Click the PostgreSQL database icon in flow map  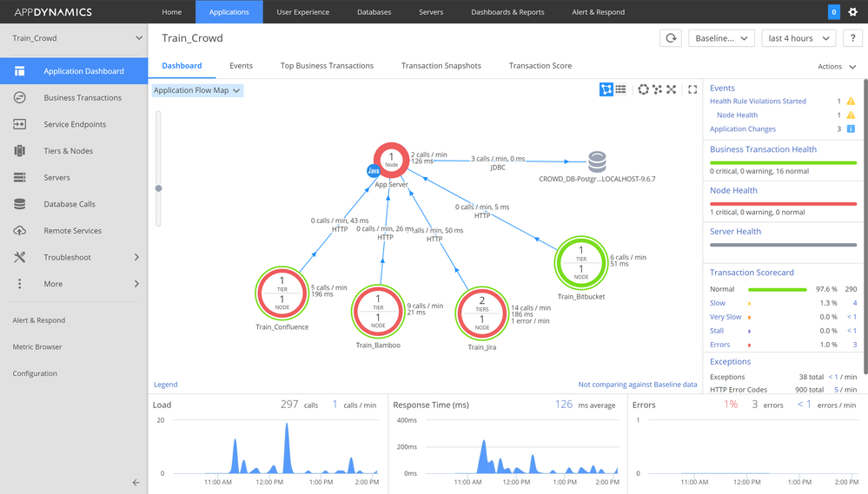coord(597,162)
